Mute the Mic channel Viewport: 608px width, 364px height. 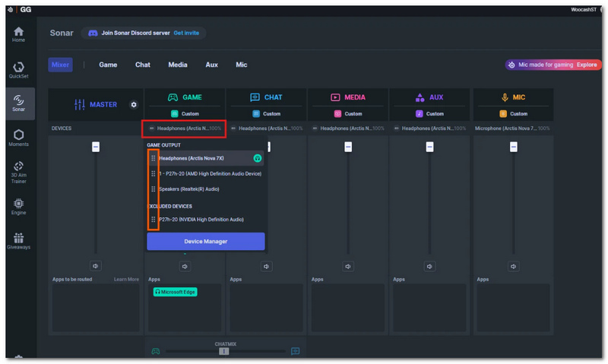click(x=514, y=266)
